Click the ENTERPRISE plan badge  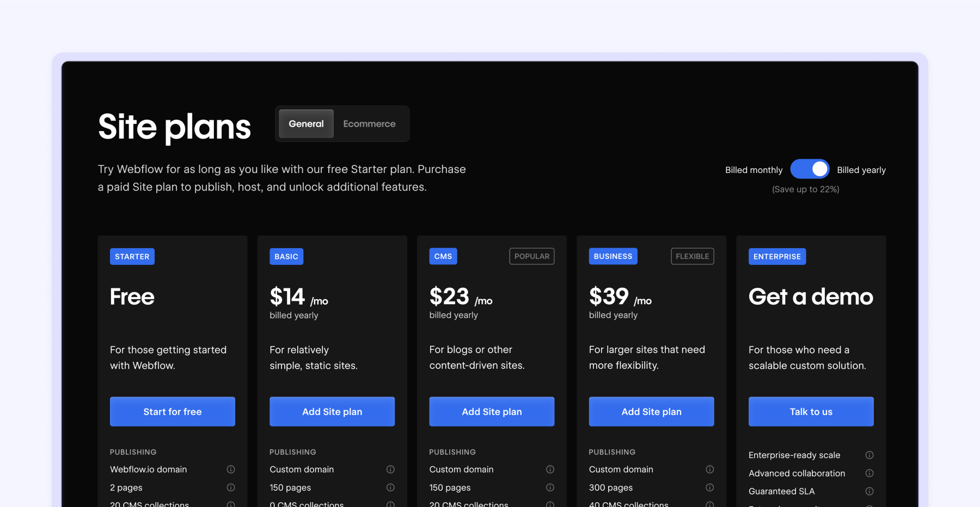[777, 257]
